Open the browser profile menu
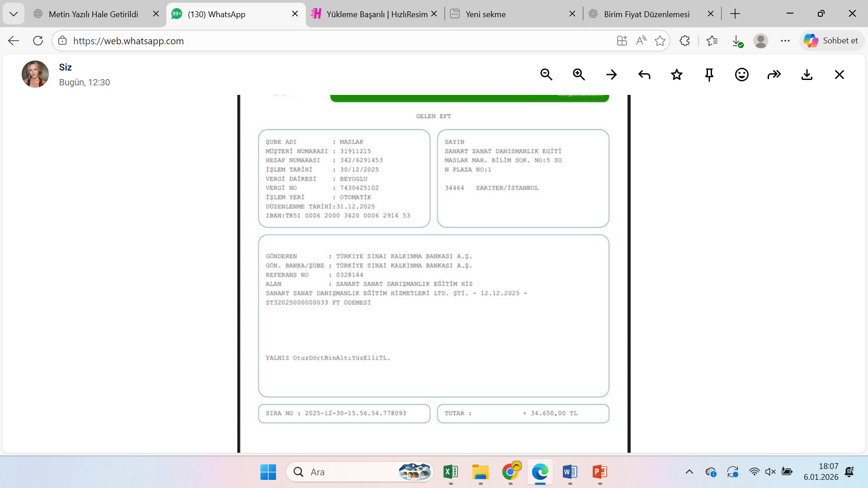Image resolution: width=868 pixels, height=488 pixels. point(761,41)
